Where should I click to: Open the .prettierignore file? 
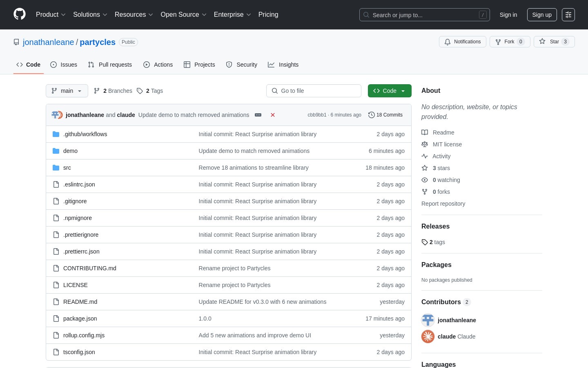point(81,235)
